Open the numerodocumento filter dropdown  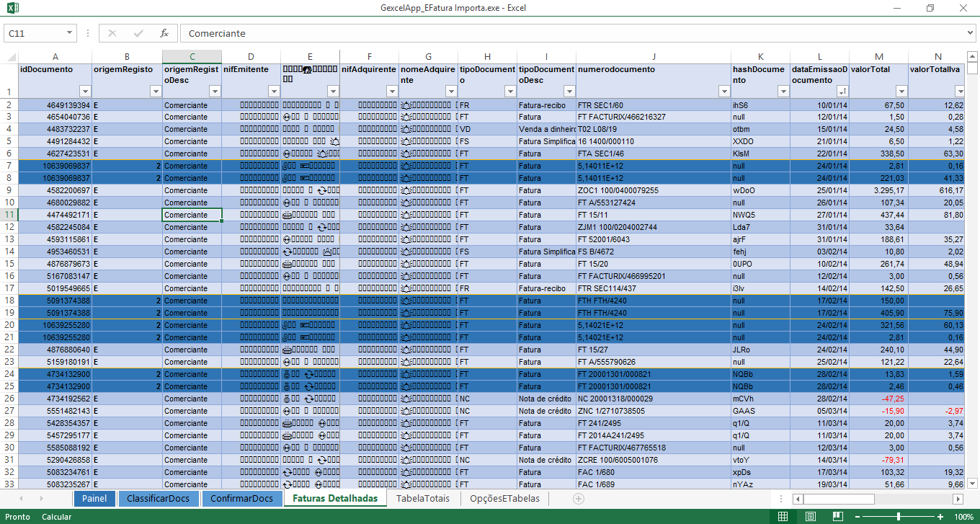[724, 92]
